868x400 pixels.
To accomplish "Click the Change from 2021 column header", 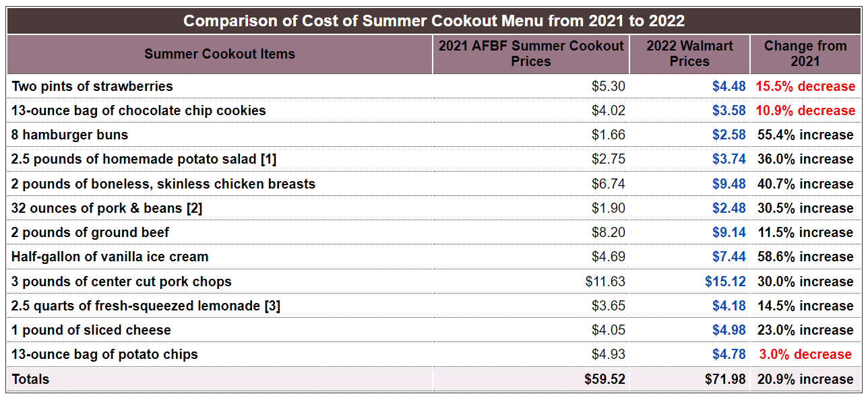I will coord(805,54).
